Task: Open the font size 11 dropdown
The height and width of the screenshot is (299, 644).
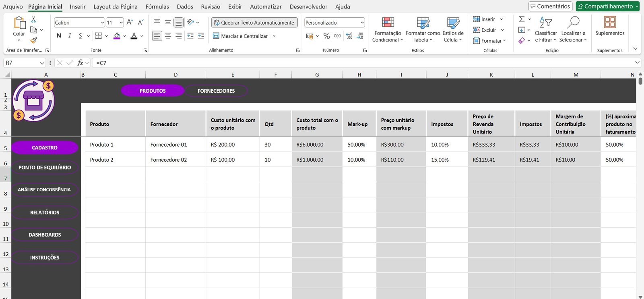Action: tap(121, 23)
